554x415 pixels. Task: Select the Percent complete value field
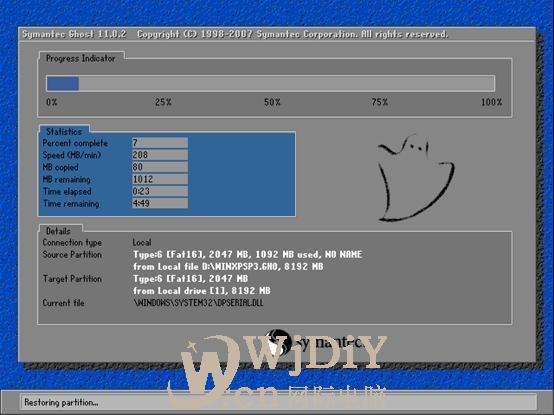[x=160, y=143]
